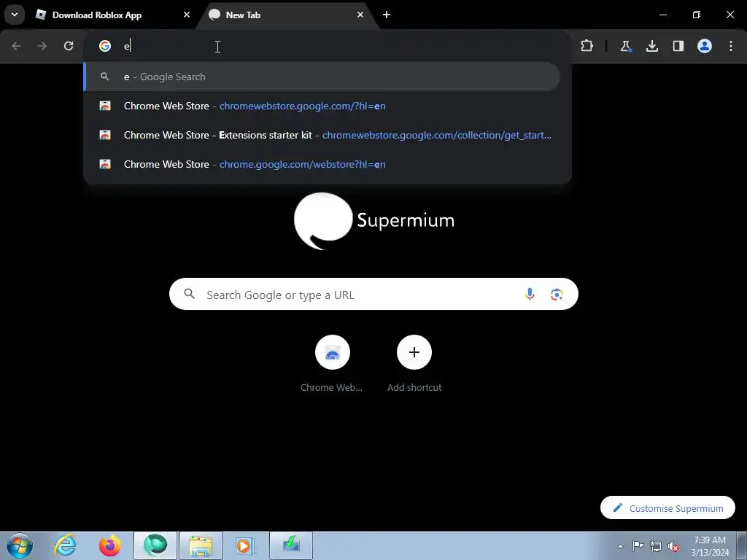The image size is (747, 560).
Task: Open a new tab with plus button
Action: tap(387, 15)
